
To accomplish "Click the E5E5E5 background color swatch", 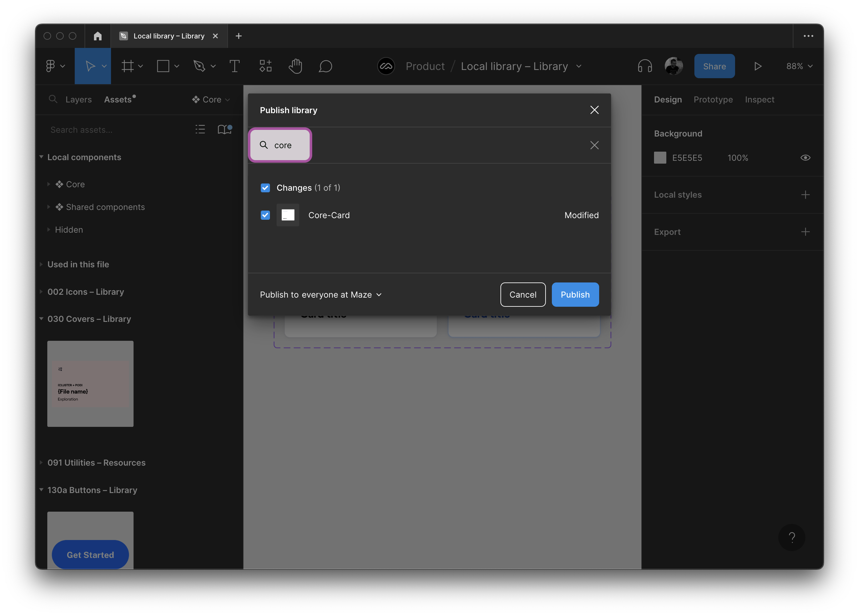I will [x=660, y=158].
